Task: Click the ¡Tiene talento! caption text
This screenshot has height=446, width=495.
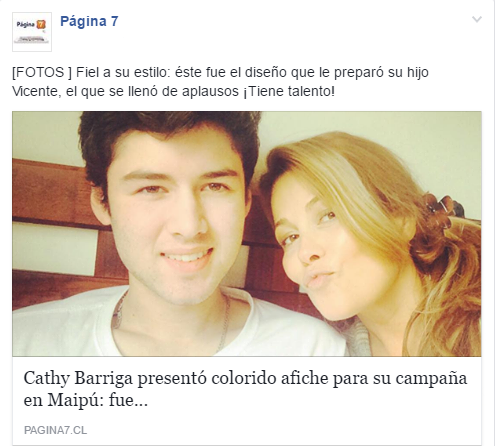Action: (289, 91)
